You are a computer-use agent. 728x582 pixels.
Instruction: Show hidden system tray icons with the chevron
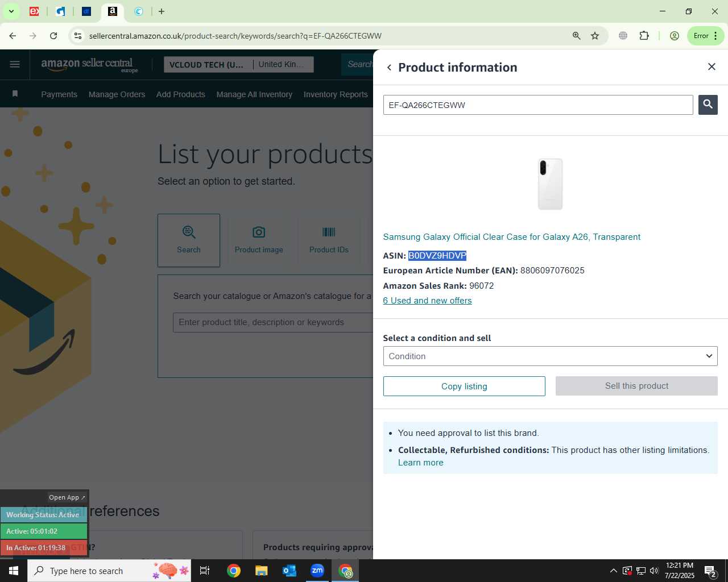point(613,571)
